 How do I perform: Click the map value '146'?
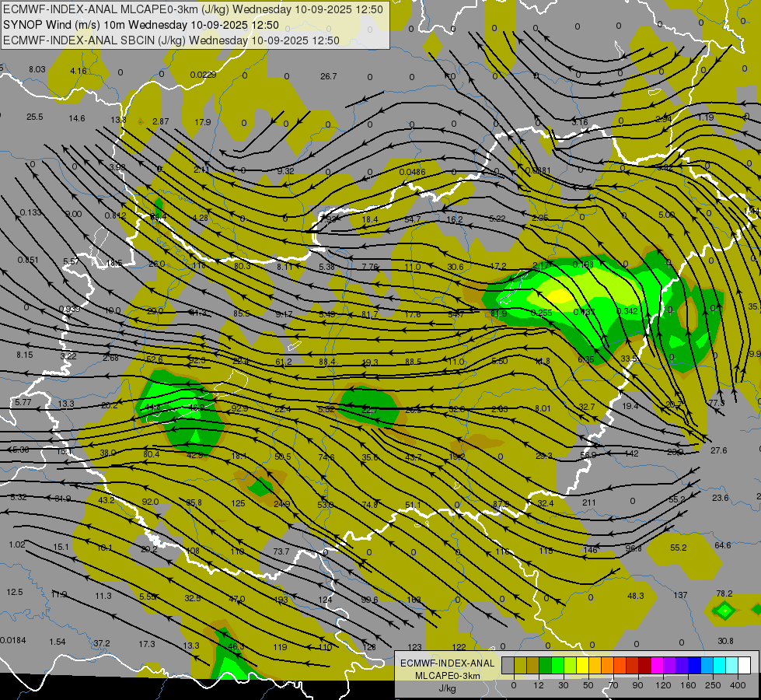(x=590, y=550)
